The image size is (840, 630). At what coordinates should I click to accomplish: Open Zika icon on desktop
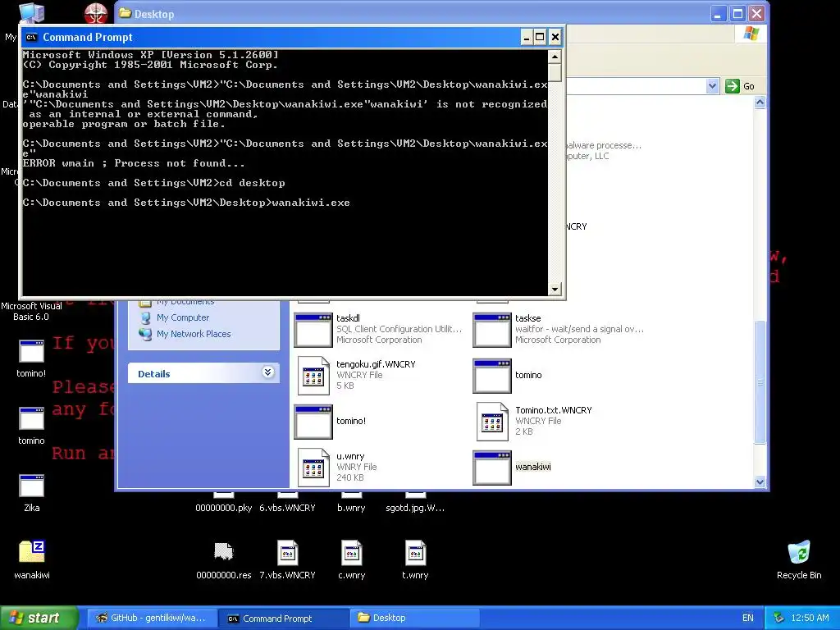pos(31,486)
